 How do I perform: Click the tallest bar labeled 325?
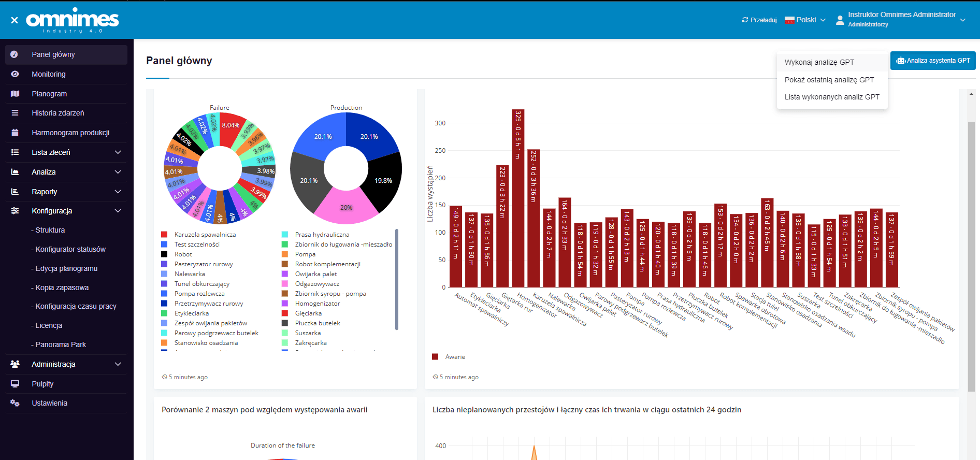coord(518,198)
